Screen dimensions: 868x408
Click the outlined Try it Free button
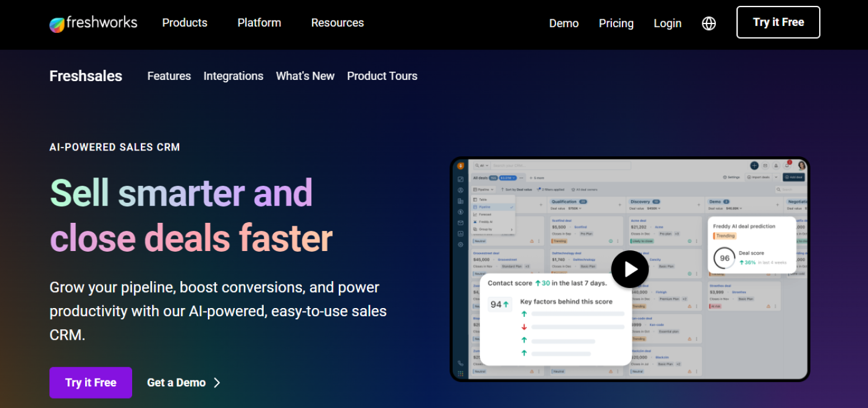point(778,22)
